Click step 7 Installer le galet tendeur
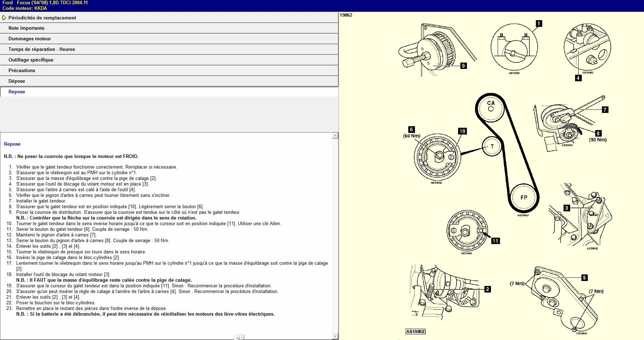 click(41, 201)
